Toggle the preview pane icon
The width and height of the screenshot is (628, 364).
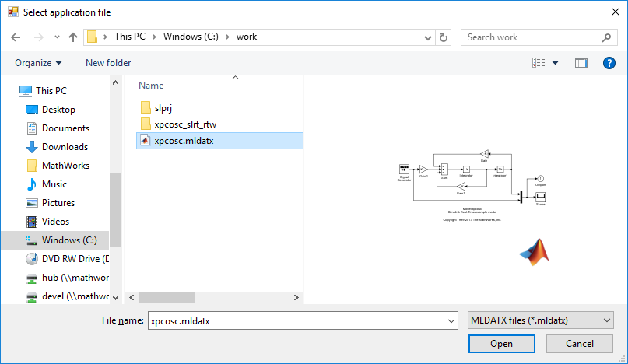581,63
